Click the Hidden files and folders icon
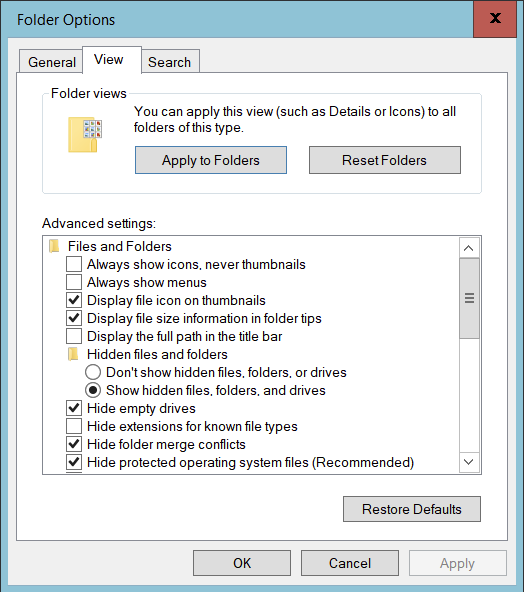The image size is (524, 592). pyautogui.click(x=73, y=354)
